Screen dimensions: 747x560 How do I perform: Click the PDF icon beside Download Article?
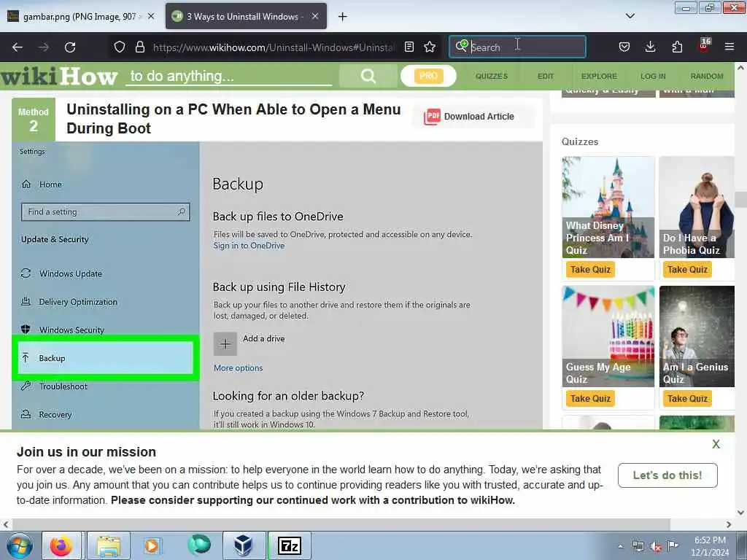pos(432,117)
